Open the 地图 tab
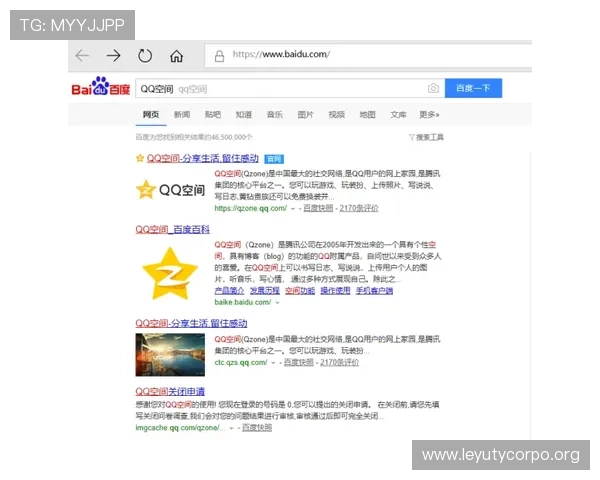Screen dimensions: 600x480 pos(367,114)
